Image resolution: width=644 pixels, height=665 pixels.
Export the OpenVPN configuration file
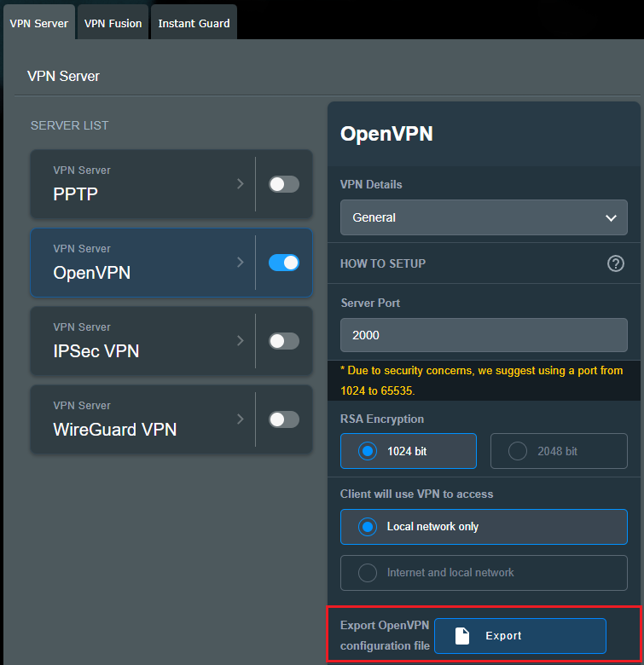point(520,636)
